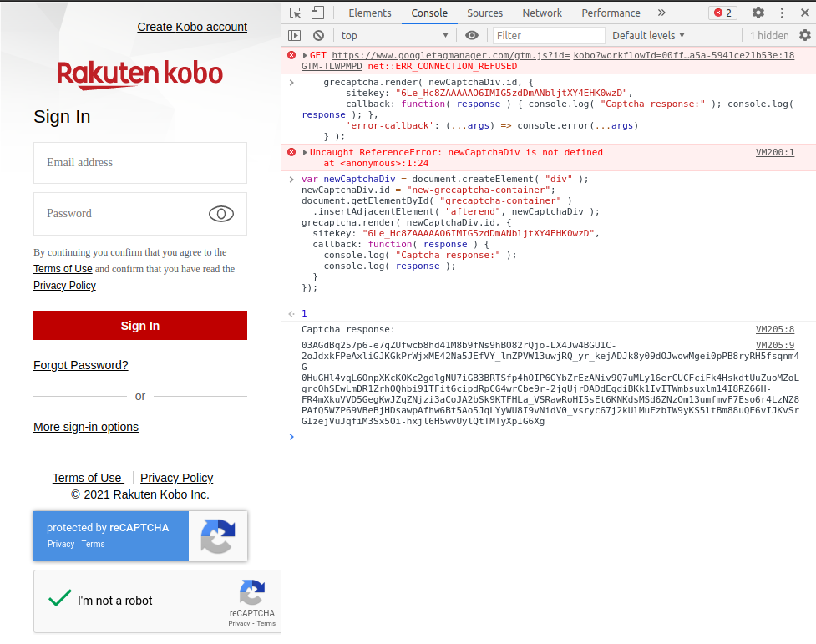Switch to the Sources tab
Screen dimensions: 816x644
point(484,13)
